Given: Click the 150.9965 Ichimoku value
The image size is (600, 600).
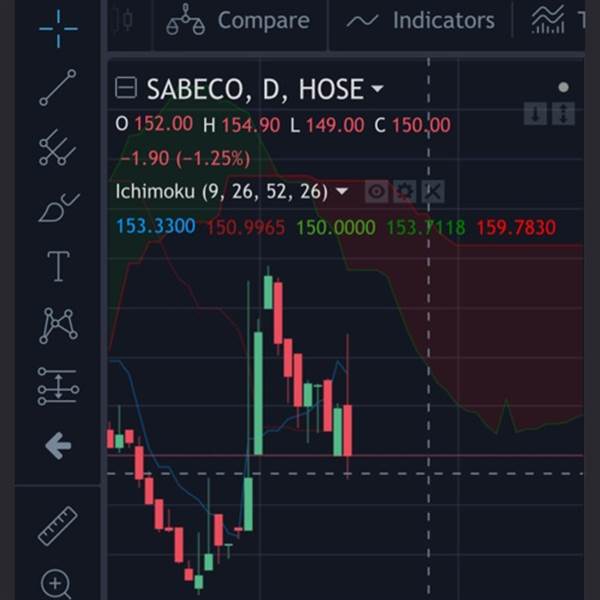Looking at the screenshot, I should tap(246, 227).
